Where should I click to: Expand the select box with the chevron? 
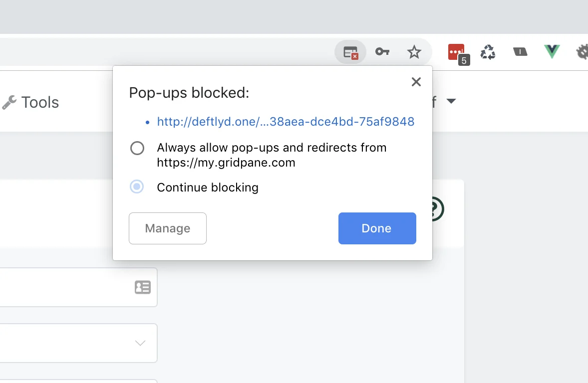tap(78, 343)
